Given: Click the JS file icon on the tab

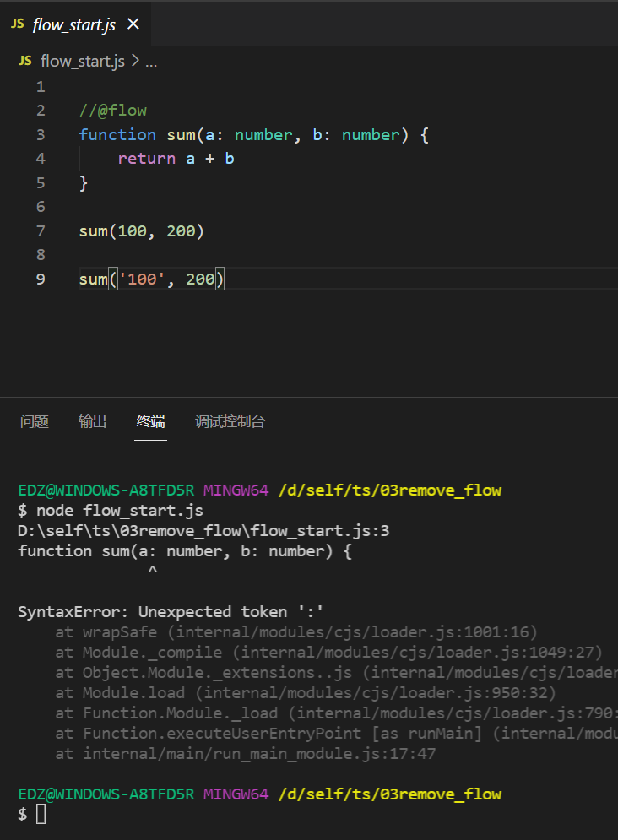Looking at the screenshot, I should [x=18, y=24].
